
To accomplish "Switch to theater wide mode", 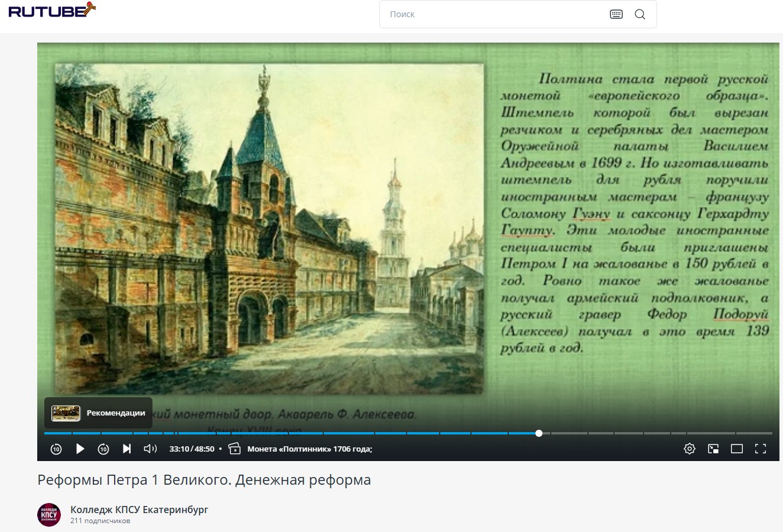I will [x=737, y=449].
